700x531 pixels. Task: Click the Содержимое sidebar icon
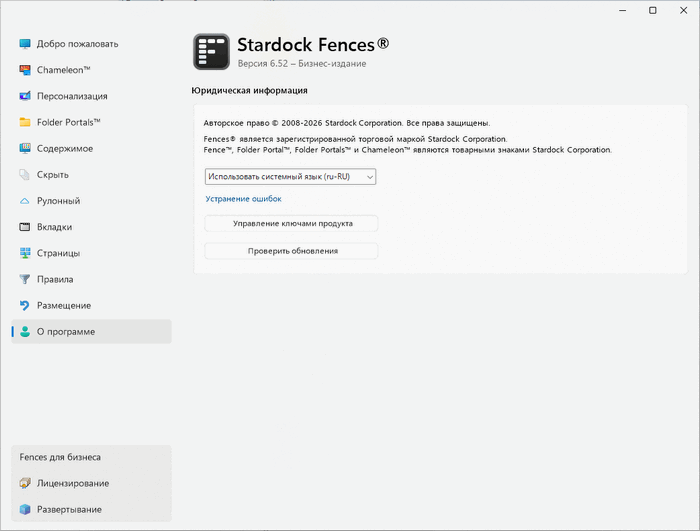point(25,148)
